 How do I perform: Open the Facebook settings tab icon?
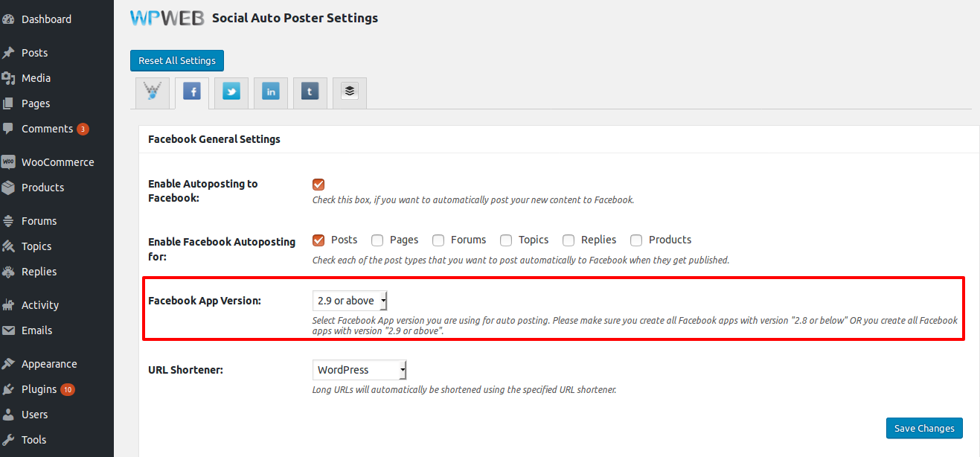pos(192,92)
